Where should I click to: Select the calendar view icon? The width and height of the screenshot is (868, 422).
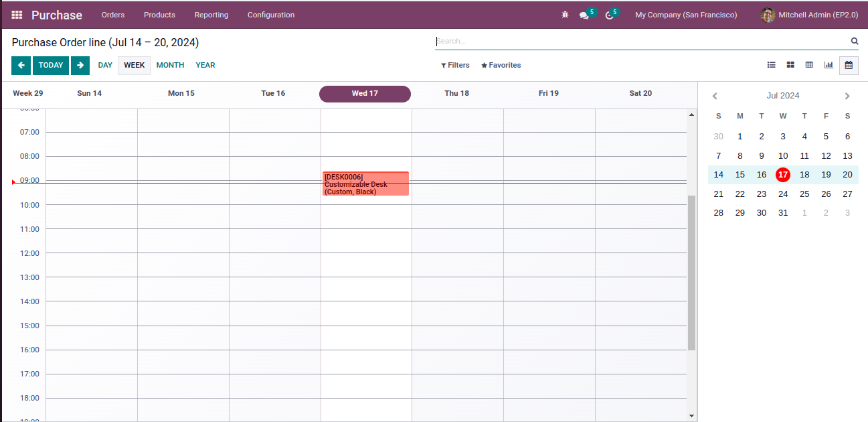(x=849, y=65)
